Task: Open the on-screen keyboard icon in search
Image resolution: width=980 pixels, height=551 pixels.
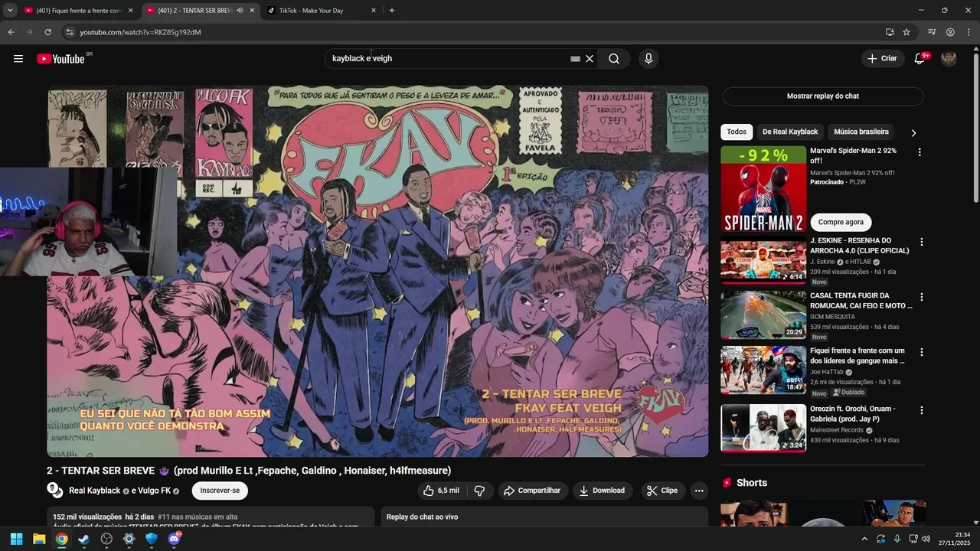Action: click(x=575, y=59)
